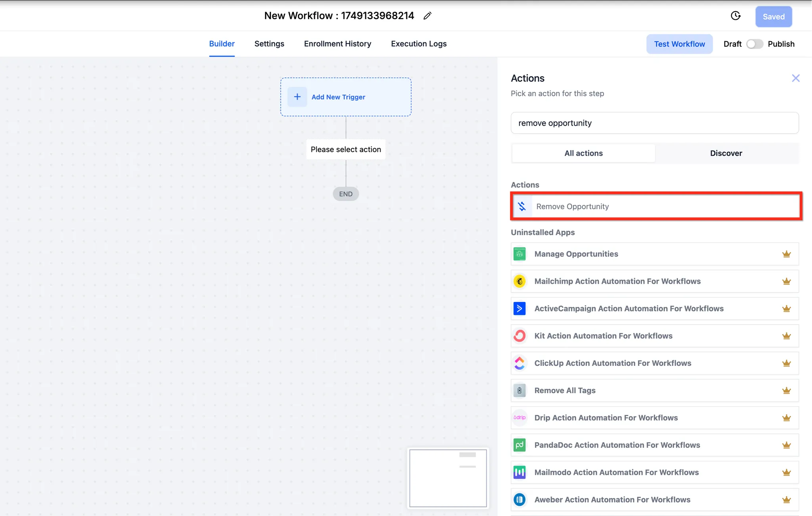The width and height of the screenshot is (812, 516).
Task: Select Mailchimp Action Automation For Workflows
Action: [x=617, y=281]
